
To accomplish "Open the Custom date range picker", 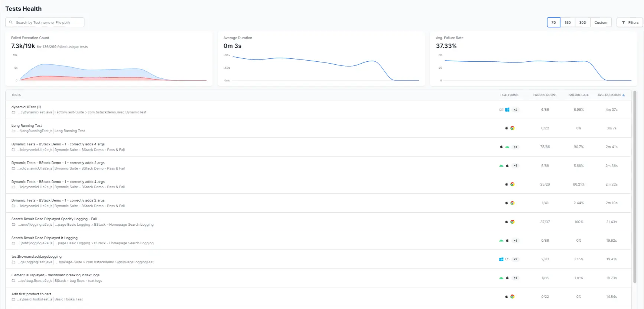I will click(601, 23).
